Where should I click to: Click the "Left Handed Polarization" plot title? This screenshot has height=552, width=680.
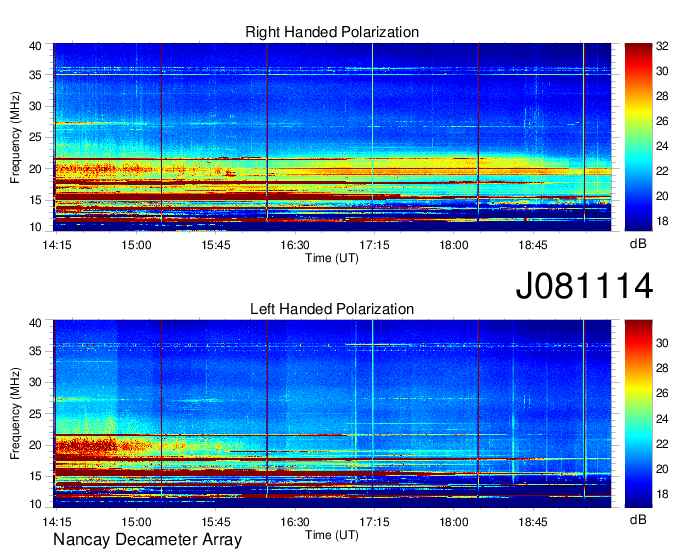332,309
